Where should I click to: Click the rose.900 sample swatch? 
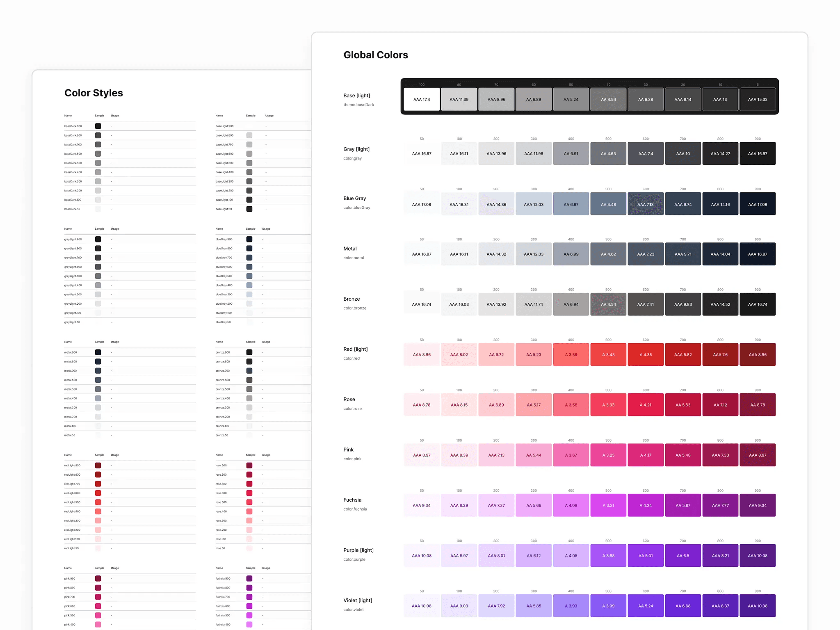[x=249, y=465]
